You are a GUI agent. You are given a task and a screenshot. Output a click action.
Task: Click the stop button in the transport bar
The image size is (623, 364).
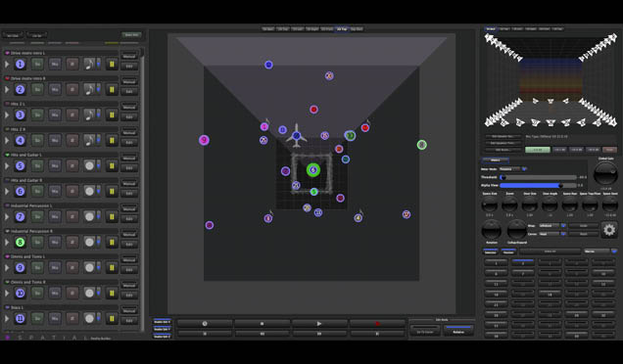pos(262,324)
